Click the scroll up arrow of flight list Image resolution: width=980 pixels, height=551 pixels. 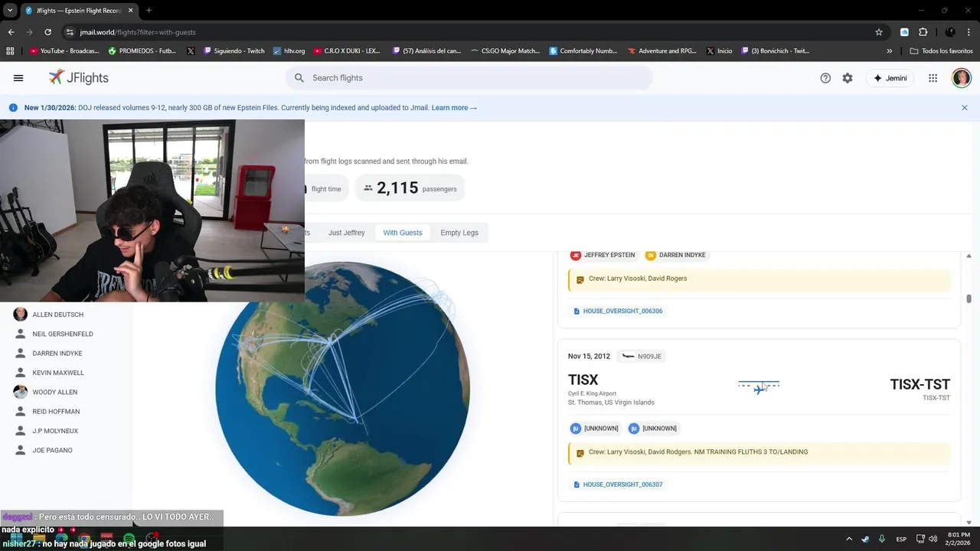tap(969, 256)
